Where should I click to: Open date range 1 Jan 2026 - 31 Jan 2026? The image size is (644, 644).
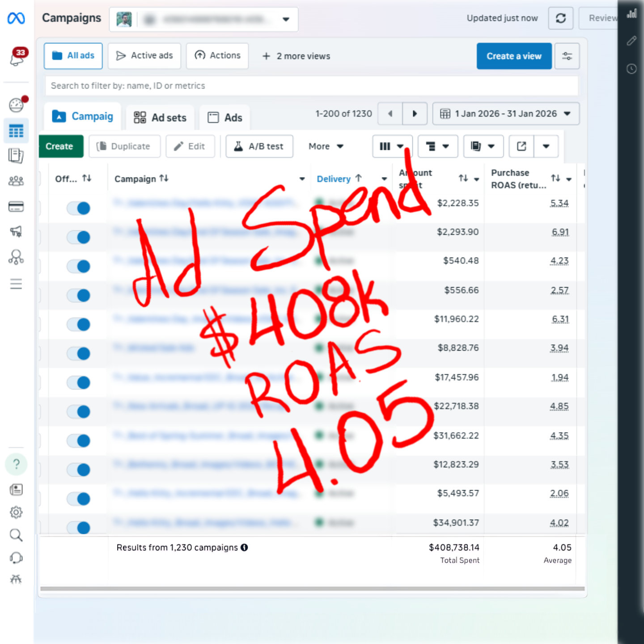click(x=506, y=114)
